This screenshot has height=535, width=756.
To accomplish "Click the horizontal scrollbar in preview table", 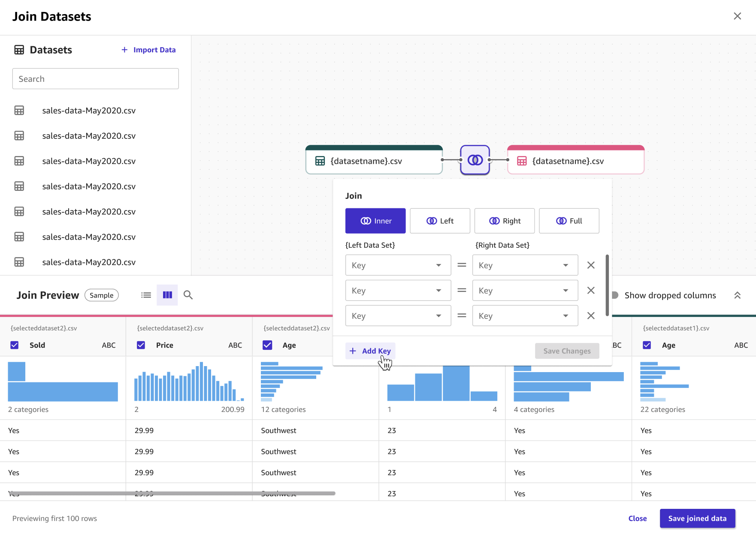I will pos(172,493).
